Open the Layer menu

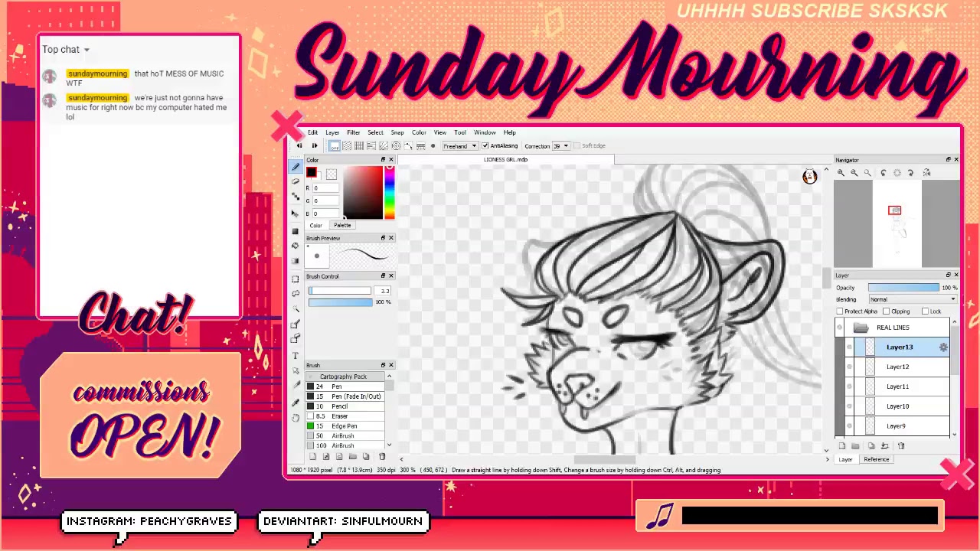coord(332,132)
